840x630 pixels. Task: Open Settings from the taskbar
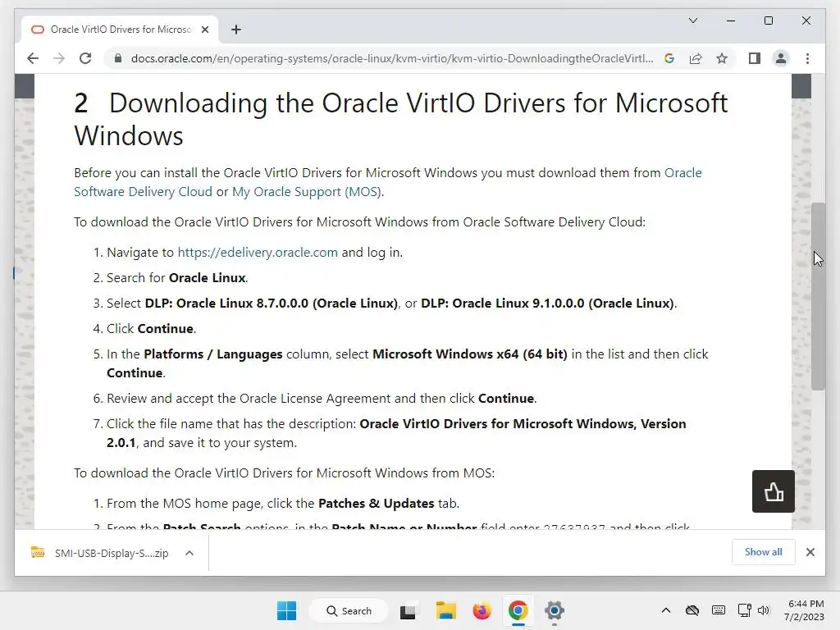point(555,610)
